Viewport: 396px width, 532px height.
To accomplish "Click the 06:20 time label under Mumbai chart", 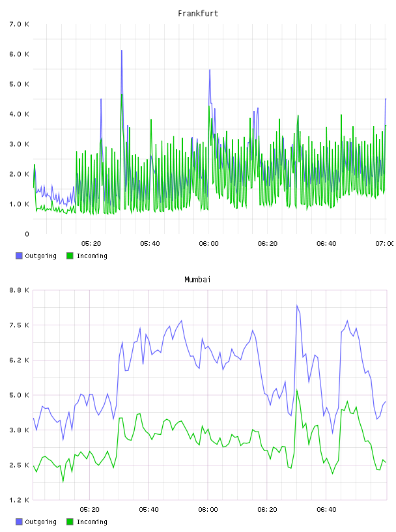I will coord(267,510).
